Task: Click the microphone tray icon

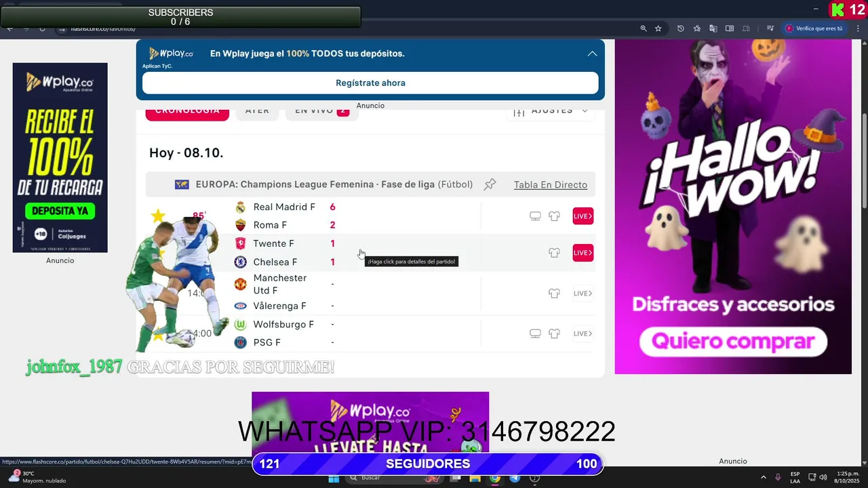Action: [x=778, y=477]
